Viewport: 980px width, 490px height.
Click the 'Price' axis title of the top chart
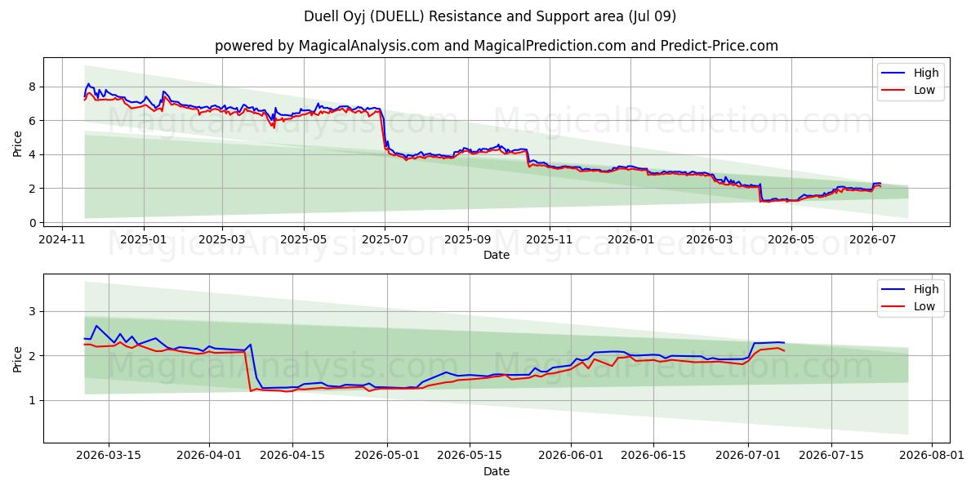[x=17, y=143]
